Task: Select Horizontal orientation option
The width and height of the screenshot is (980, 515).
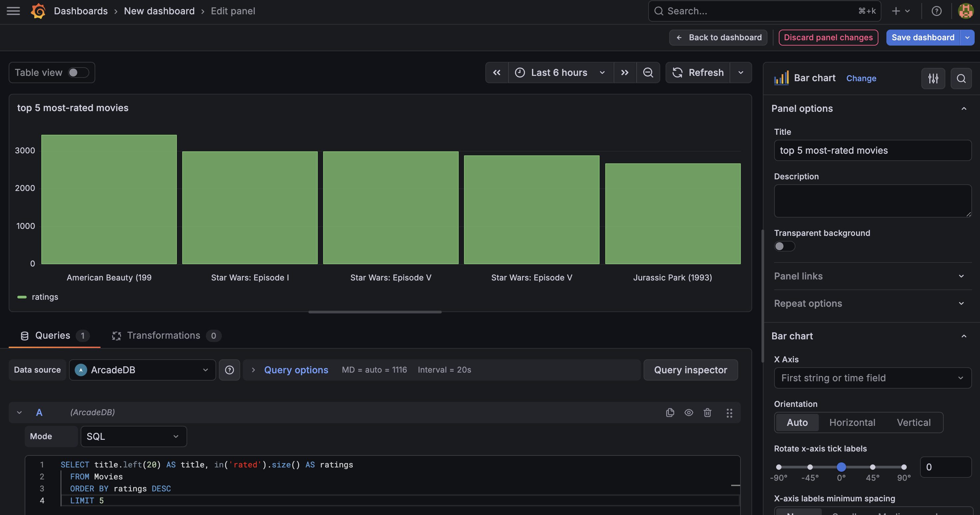Action: [x=852, y=423]
